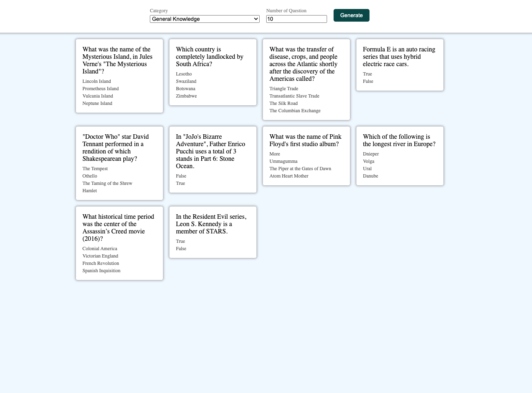Choose "Botswana" in the landlocked country question
532x393 pixels.
point(185,89)
